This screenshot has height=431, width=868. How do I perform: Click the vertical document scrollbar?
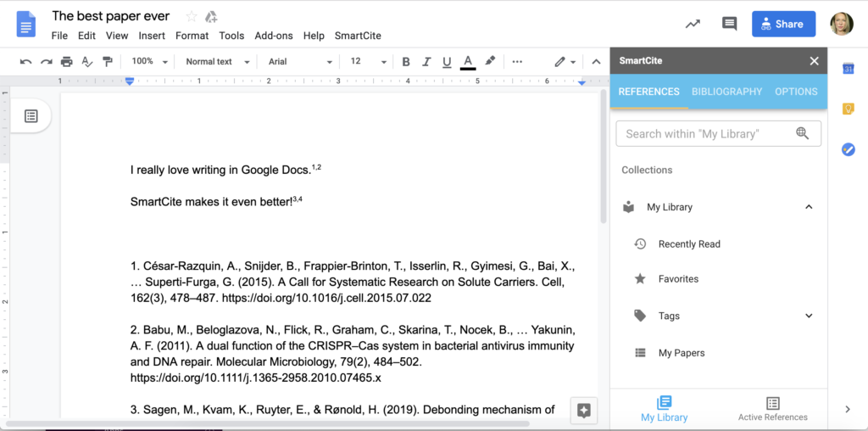(x=604, y=156)
